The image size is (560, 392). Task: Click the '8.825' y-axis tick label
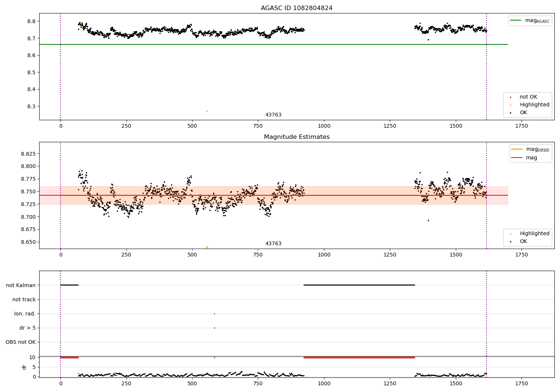tap(28, 154)
